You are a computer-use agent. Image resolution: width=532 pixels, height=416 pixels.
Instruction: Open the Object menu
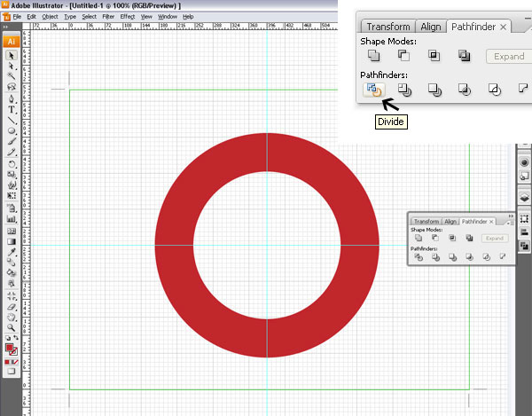[50, 16]
